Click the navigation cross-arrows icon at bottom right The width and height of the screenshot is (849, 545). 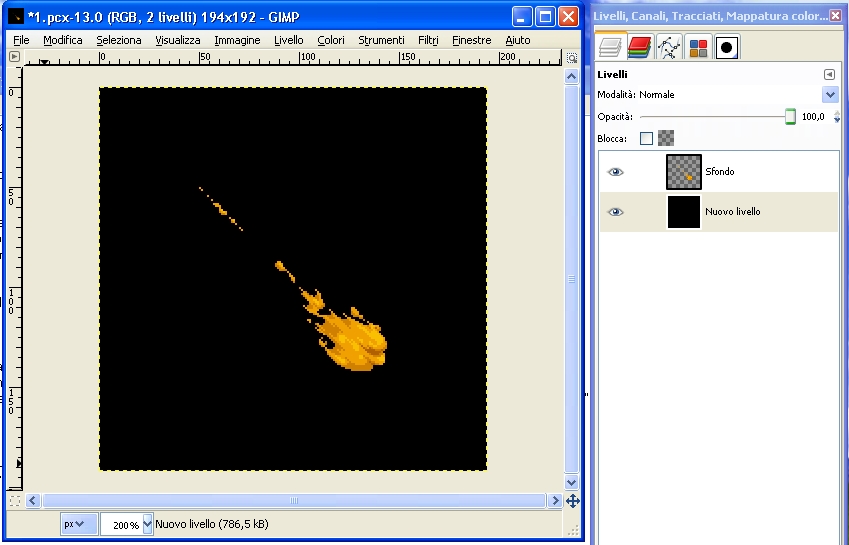click(572, 501)
